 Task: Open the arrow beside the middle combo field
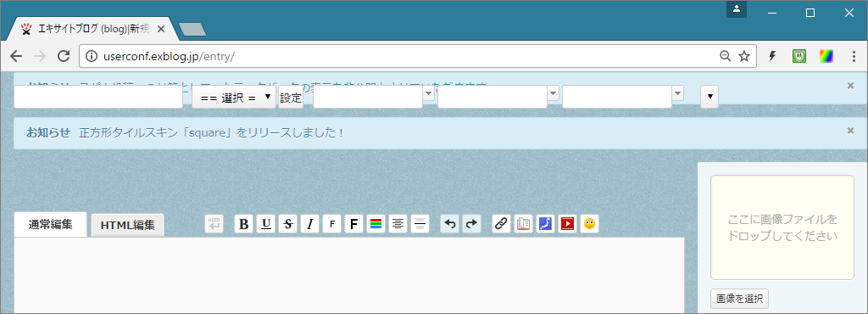[x=553, y=93]
